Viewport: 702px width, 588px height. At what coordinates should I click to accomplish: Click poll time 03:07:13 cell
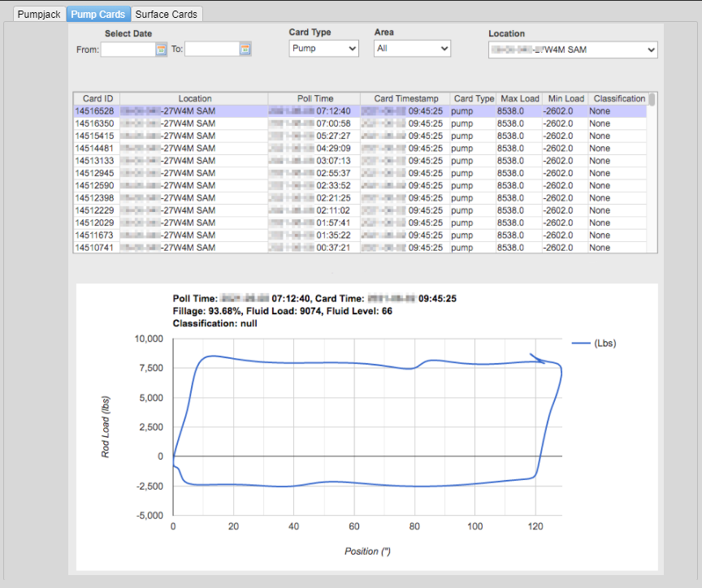(x=314, y=161)
